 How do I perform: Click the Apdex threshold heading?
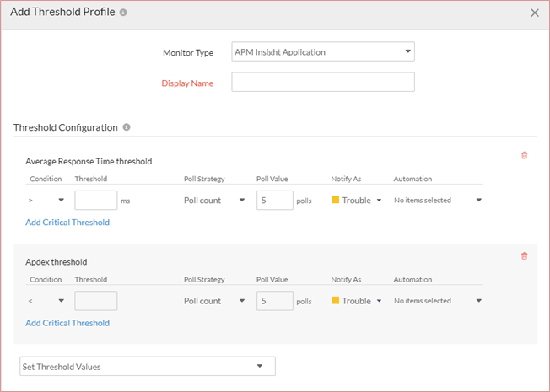click(57, 262)
